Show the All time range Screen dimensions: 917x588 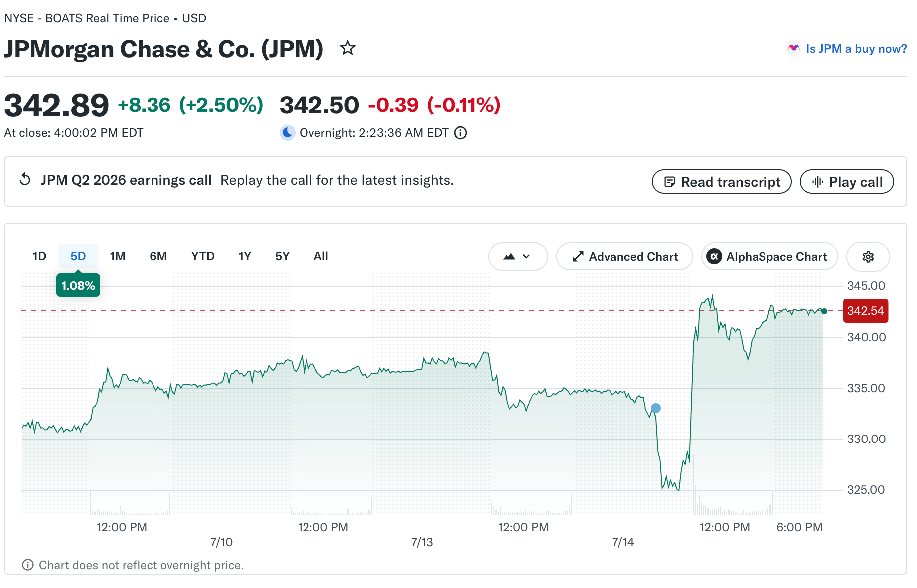(321, 256)
